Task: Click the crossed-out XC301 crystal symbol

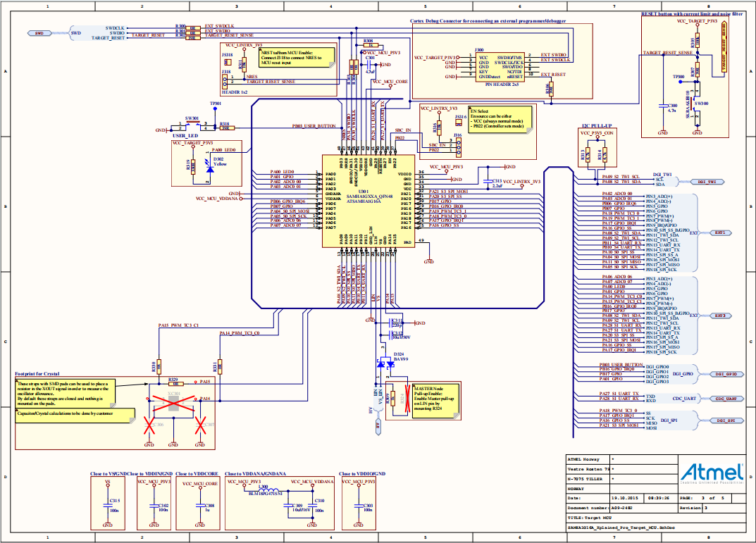Action: [173, 404]
